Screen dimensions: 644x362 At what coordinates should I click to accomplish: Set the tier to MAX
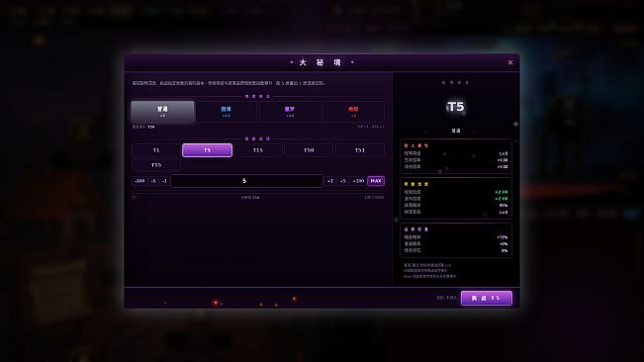click(x=376, y=181)
